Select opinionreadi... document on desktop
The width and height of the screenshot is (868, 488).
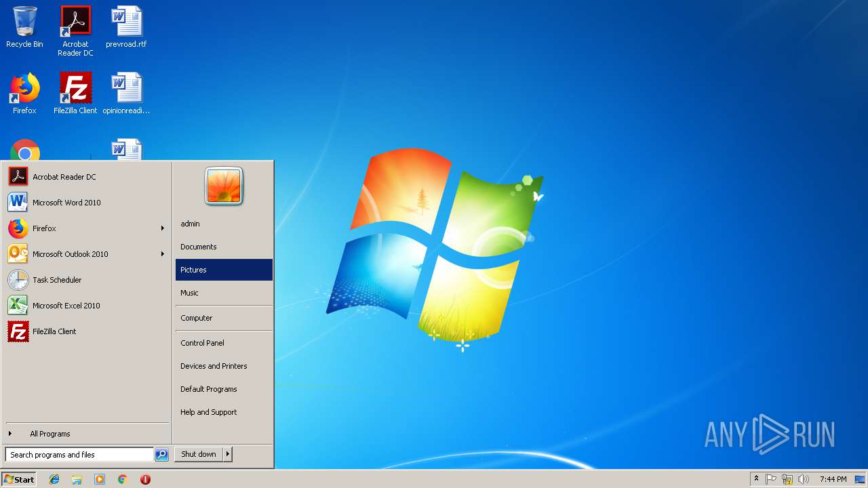tap(126, 94)
